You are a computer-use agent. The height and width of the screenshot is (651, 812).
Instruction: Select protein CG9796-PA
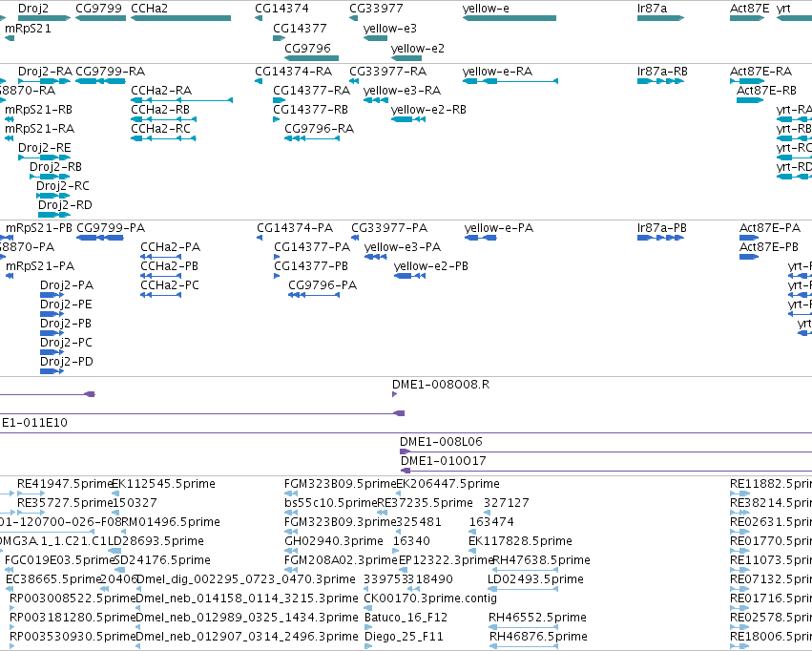[x=314, y=295]
